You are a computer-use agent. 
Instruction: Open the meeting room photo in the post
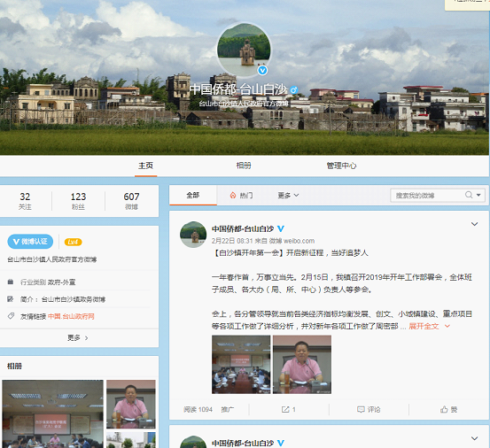241,364
